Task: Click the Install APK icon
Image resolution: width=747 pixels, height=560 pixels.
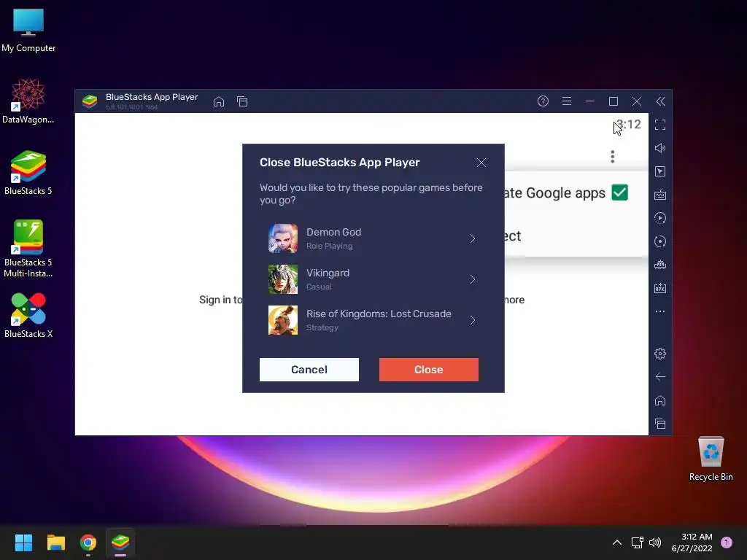Action: pos(660,288)
